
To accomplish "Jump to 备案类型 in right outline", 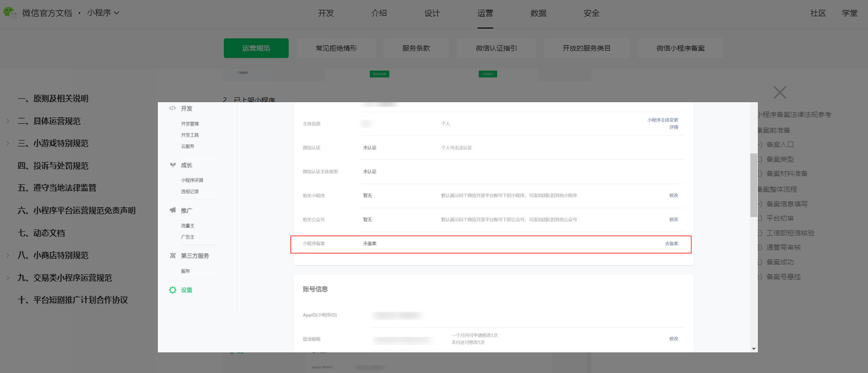I will point(780,160).
